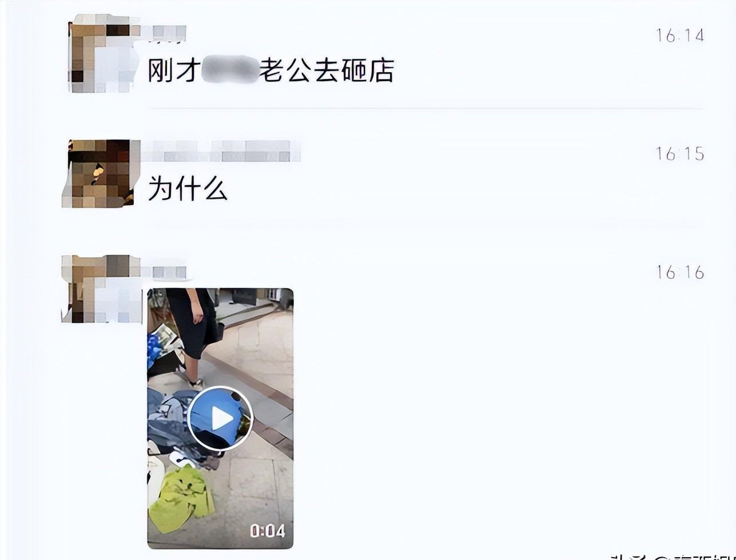The width and height of the screenshot is (736, 560).
Task: Click the 16:14 timestamp
Action: coord(679,36)
